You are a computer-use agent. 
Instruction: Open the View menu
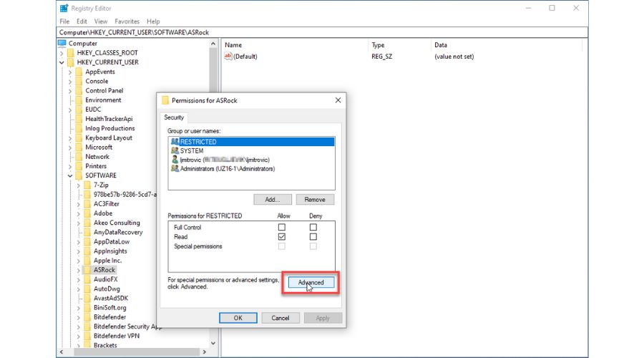[x=101, y=21]
